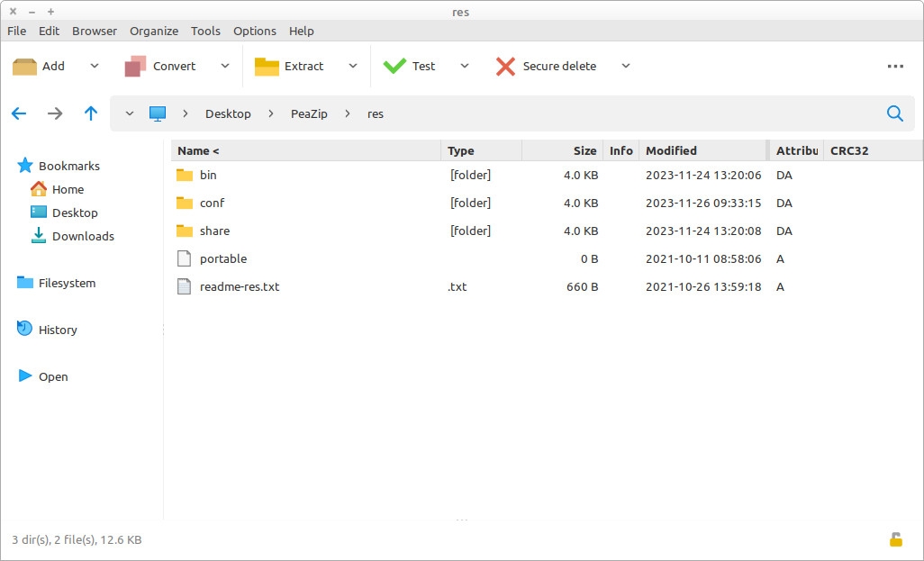Select the portable file icon
The height and width of the screenshot is (561, 924).
[185, 258]
